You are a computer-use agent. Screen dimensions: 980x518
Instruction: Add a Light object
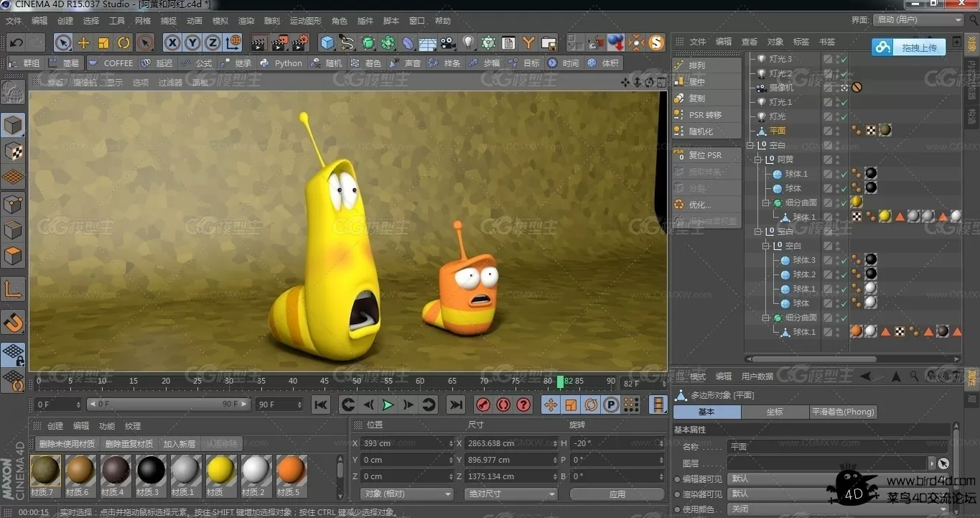tap(468, 42)
